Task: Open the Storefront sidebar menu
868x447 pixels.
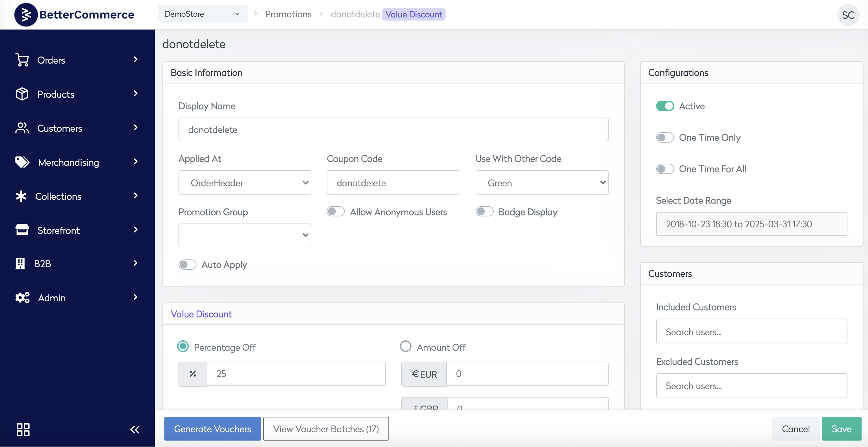Action: click(x=77, y=230)
